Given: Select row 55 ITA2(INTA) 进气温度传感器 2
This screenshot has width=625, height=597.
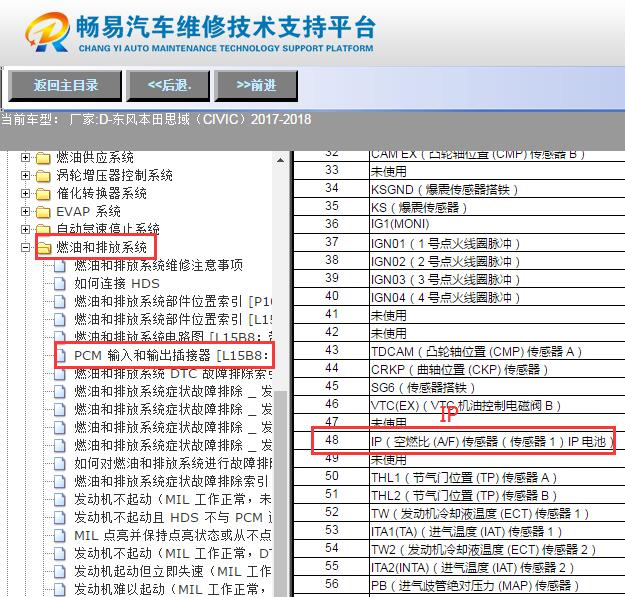Looking at the screenshot, I should coord(459,567).
